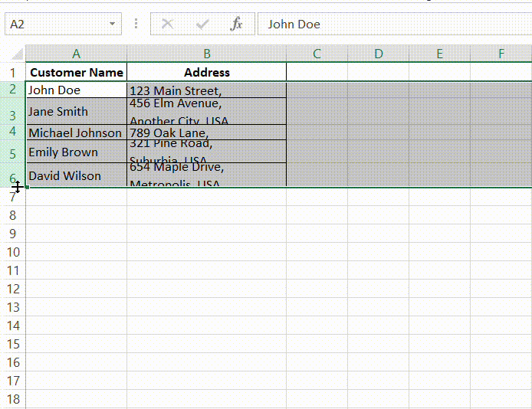Select row 4 header
Image resolution: width=532 pixels, height=409 pixels.
click(12, 133)
